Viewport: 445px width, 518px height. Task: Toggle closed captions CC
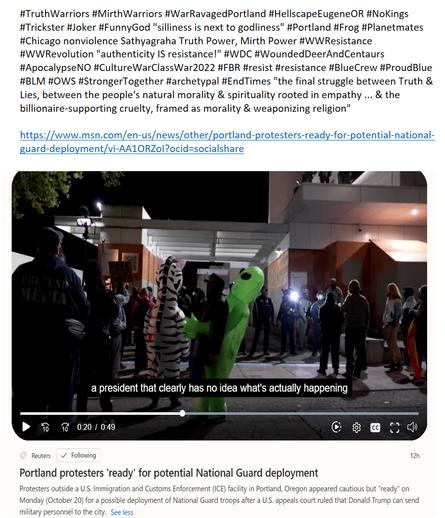[x=375, y=427]
